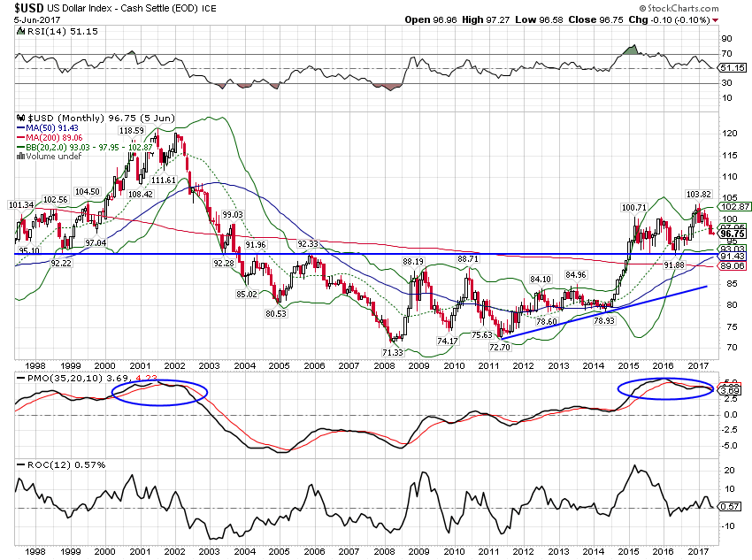Click the volume bars icon beside Volume undef

coord(20,157)
